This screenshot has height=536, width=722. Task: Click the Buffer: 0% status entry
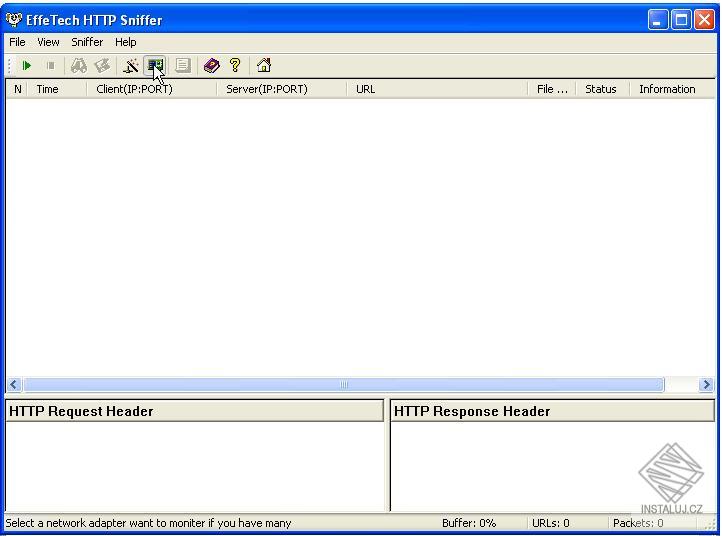(x=469, y=523)
